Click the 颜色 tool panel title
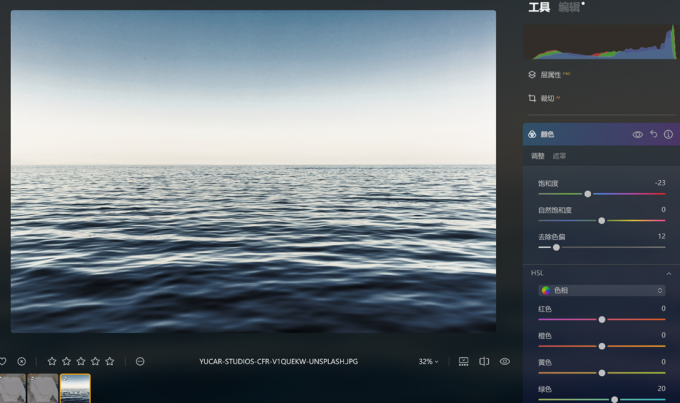680x403 pixels. pyautogui.click(x=547, y=134)
